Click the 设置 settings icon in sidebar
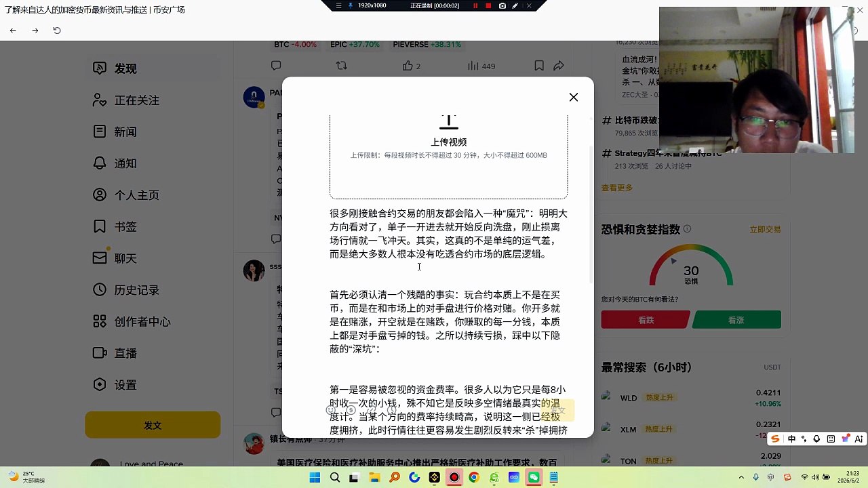This screenshot has width=868, height=488. click(100, 384)
